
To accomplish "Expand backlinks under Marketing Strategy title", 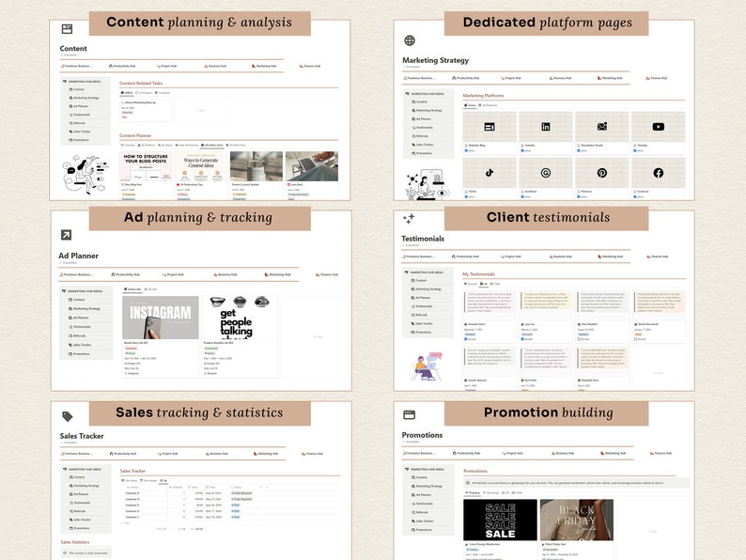I will click(412, 67).
